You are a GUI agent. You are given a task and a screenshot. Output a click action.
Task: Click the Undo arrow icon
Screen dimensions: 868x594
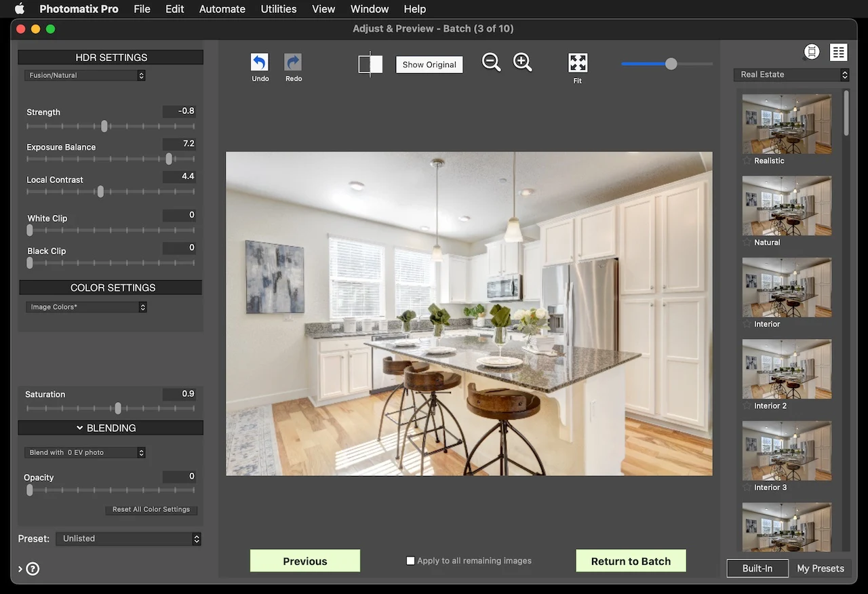coord(260,62)
